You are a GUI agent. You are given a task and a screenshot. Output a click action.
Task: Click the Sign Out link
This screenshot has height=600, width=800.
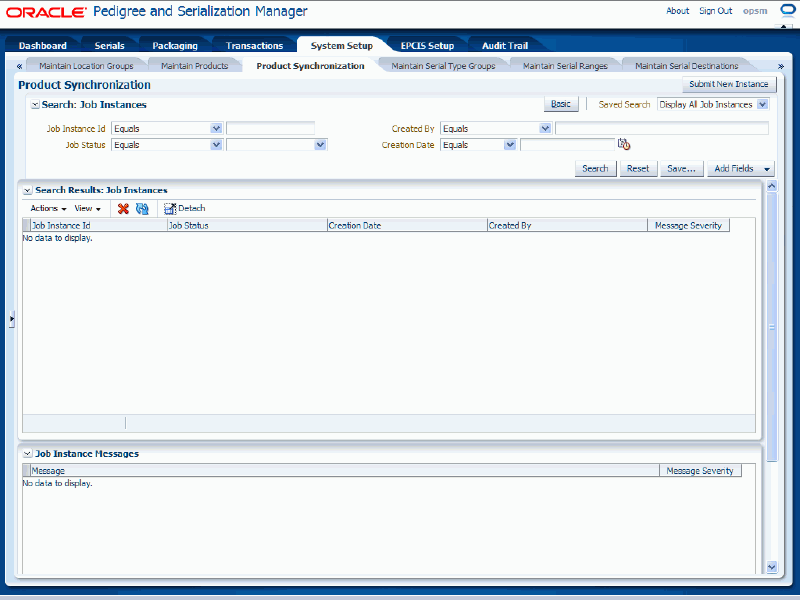715,11
